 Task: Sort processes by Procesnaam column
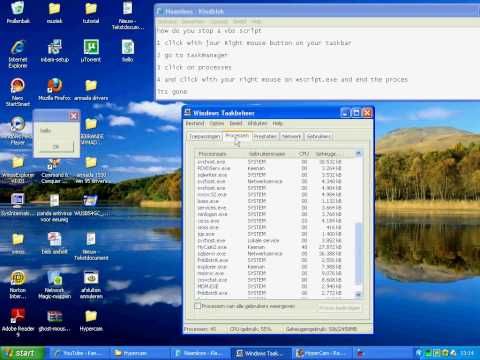pyautogui.click(x=221, y=154)
